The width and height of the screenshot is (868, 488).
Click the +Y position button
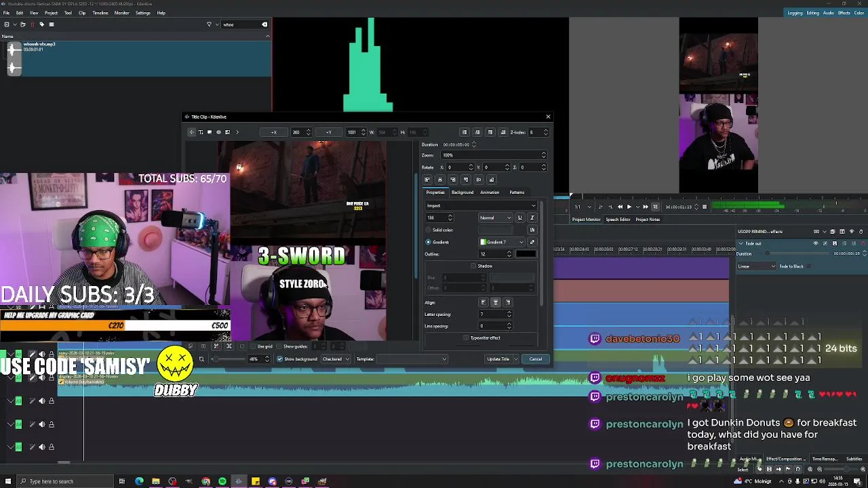[328, 132]
